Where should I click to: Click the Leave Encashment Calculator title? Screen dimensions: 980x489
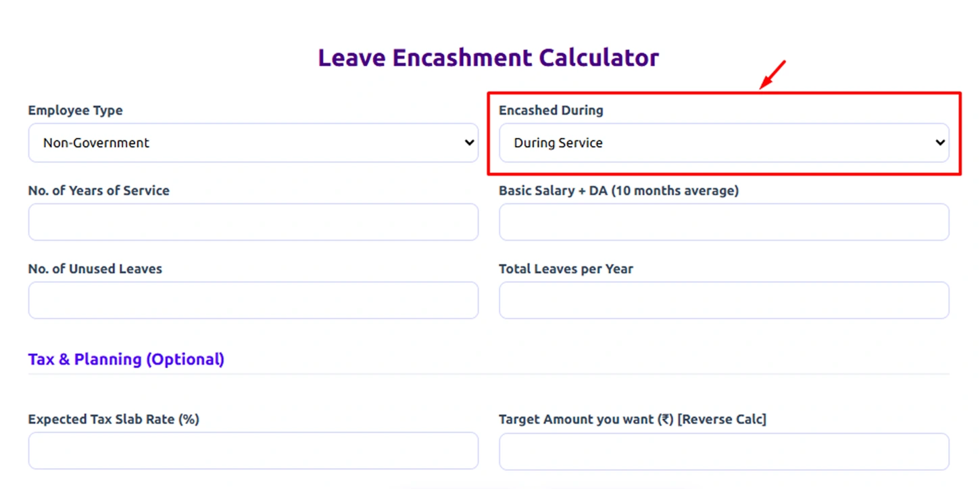(488, 57)
